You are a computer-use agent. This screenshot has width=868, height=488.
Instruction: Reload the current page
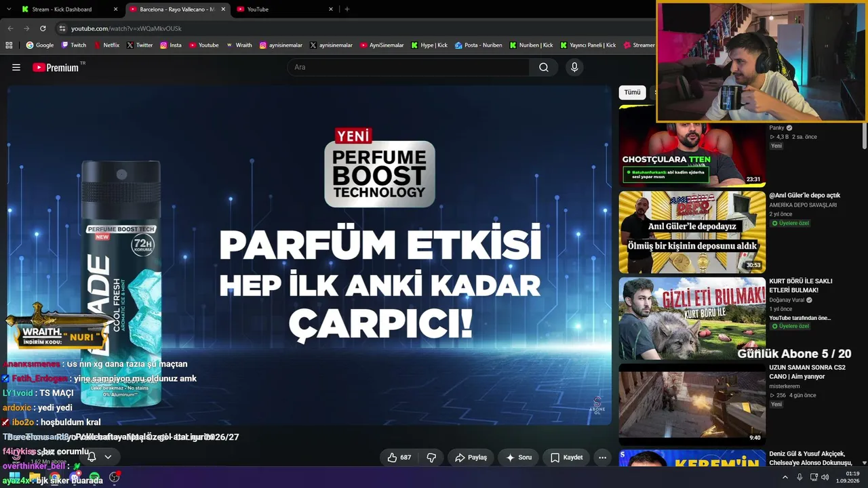click(43, 28)
